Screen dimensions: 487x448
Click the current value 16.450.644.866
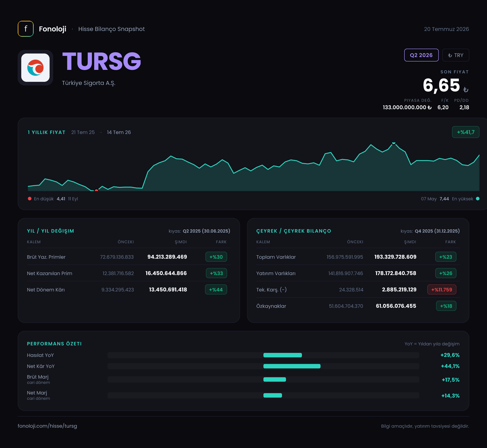166,273
